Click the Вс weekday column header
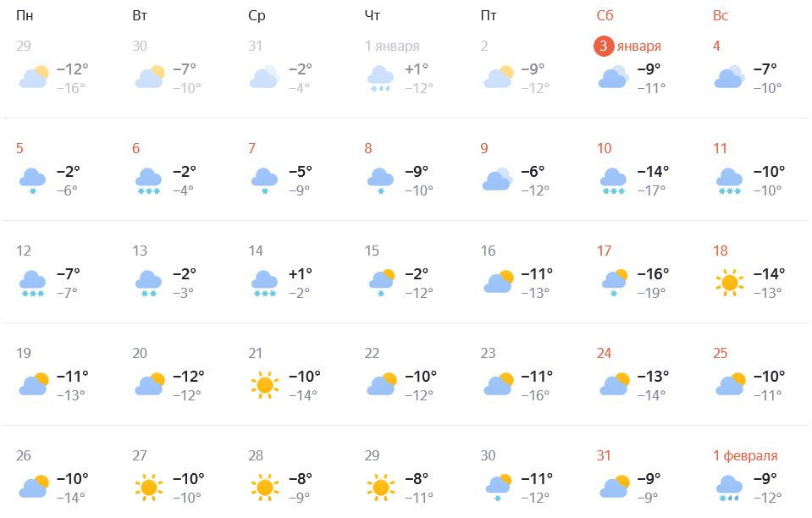The image size is (812, 518). 721,15
